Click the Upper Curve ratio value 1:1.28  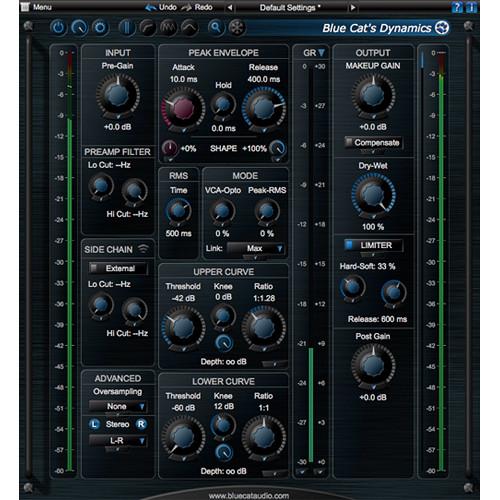264,298
